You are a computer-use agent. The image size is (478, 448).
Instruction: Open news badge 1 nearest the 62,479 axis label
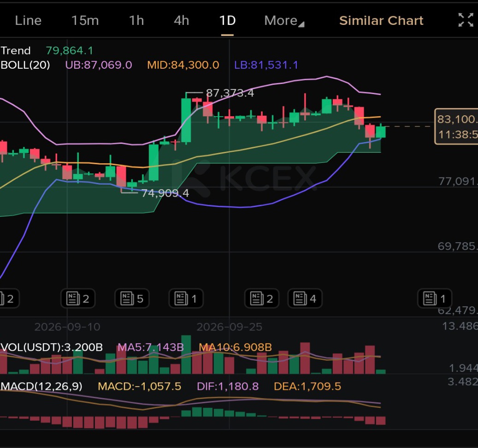(x=434, y=298)
